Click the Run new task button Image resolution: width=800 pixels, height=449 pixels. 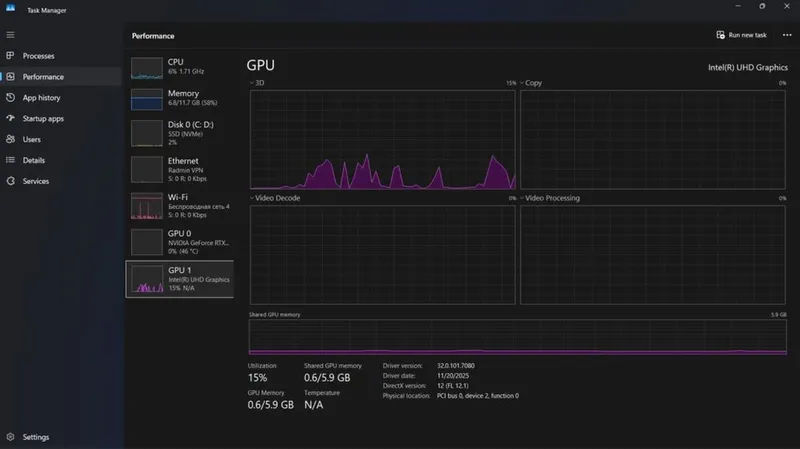tap(741, 35)
